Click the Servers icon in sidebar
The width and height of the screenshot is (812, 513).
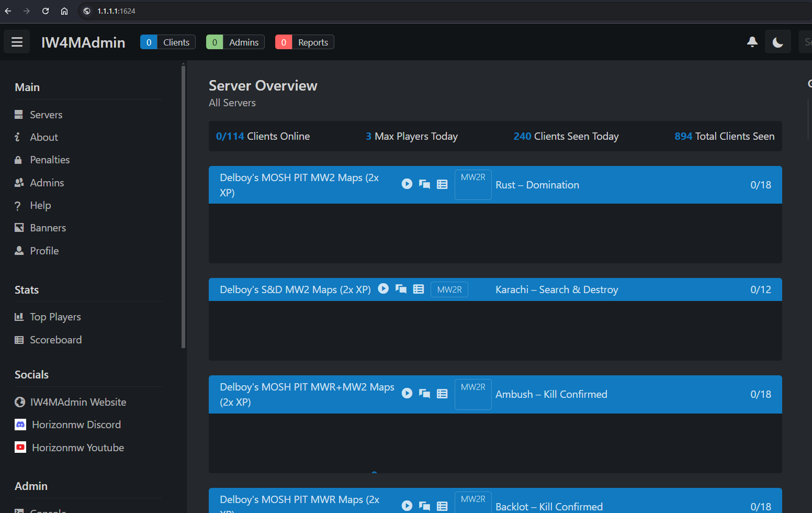[x=19, y=115]
